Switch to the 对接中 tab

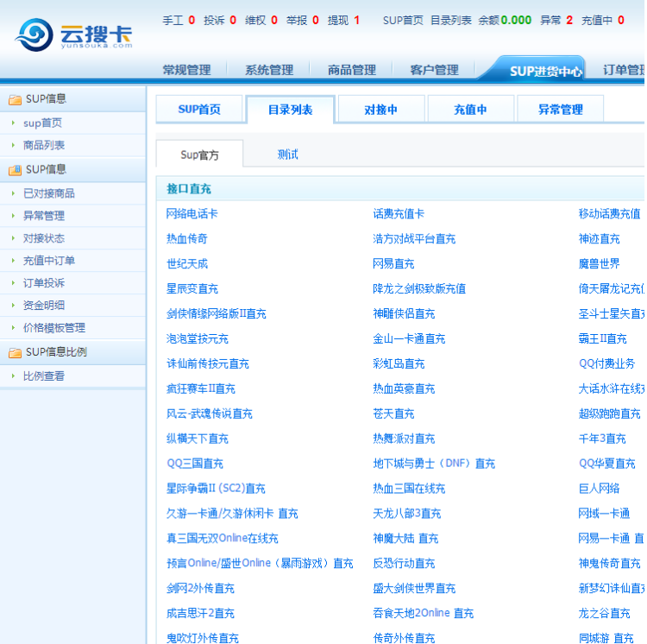380,110
